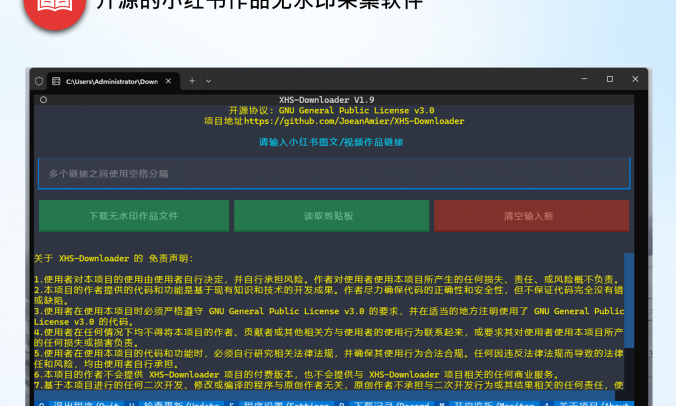The width and height of the screenshot is (676, 406).
Task: Open the GitHub project URL for XHS-Downloader
Action: point(354,121)
